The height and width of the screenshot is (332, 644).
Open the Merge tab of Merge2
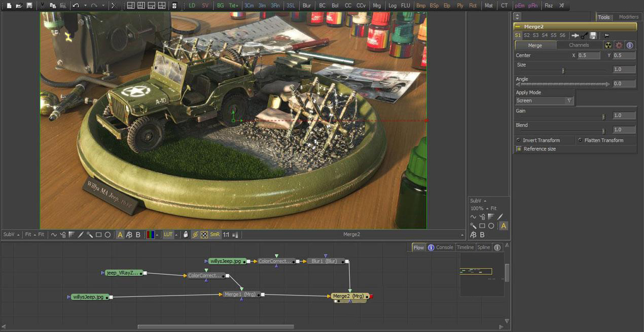(x=535, y=45)
